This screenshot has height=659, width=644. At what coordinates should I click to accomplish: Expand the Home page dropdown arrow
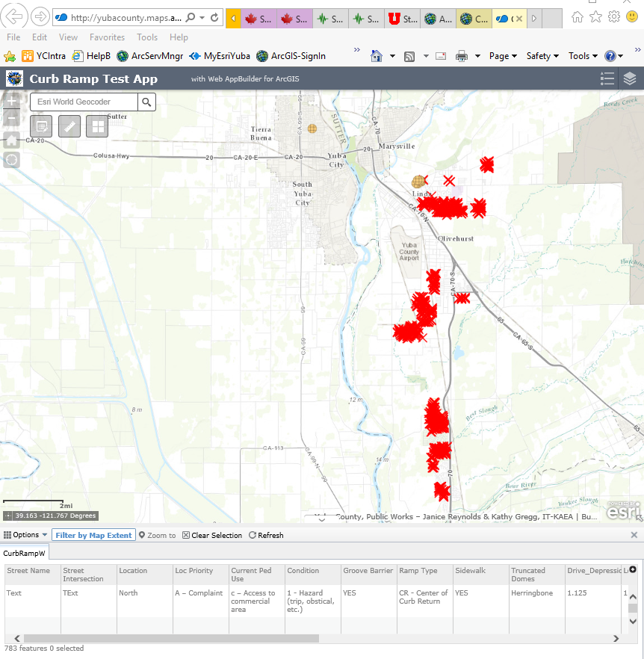coord(392,56)
